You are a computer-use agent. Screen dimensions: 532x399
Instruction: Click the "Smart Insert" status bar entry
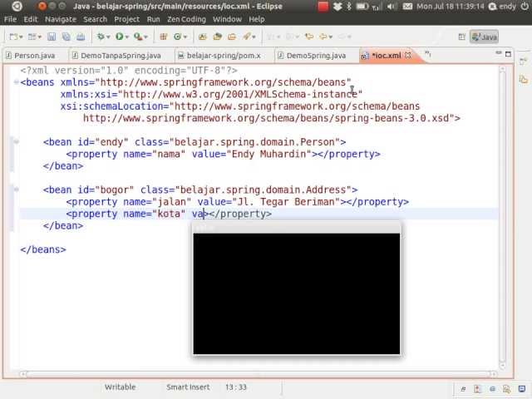point(188,387)
